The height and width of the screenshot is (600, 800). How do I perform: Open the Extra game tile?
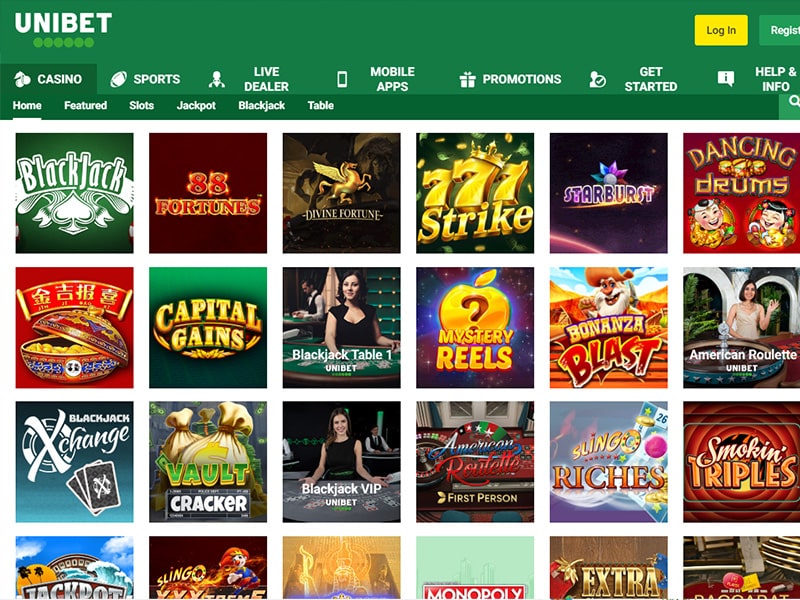coord(609,567)
